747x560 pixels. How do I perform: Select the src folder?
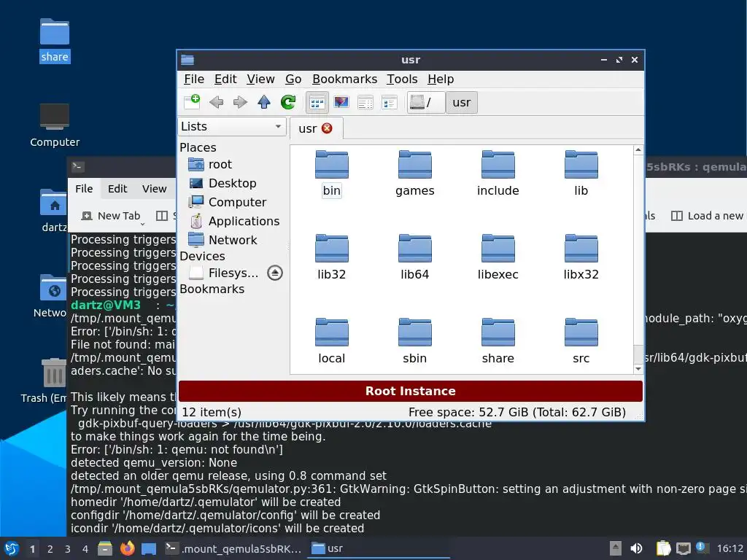[x=581, y=341]
